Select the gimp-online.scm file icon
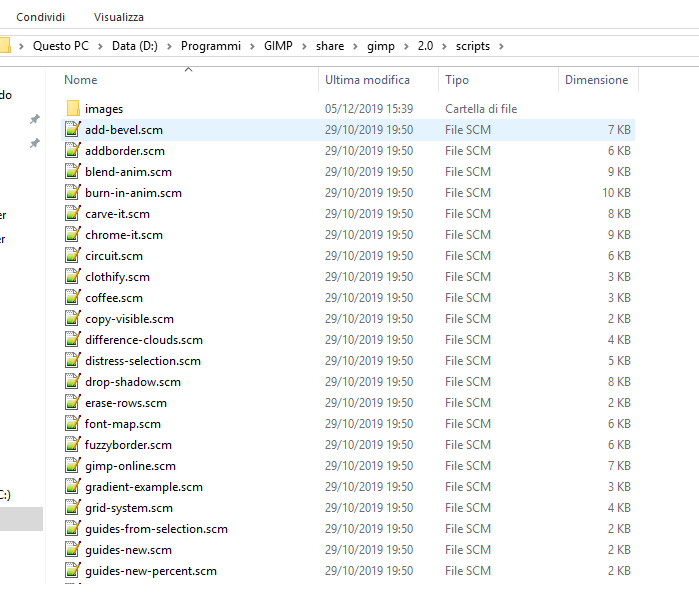Screen dimensions: 699x607 click(73, 465)
